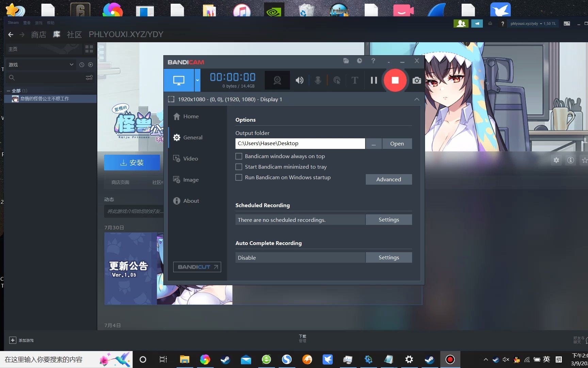
Task: Select Bandicam screen recording mode
Action: 179,80
